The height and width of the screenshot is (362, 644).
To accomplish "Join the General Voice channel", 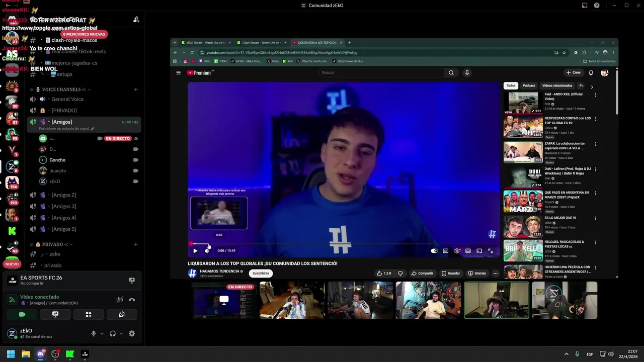I will click(x=83, y=99).
